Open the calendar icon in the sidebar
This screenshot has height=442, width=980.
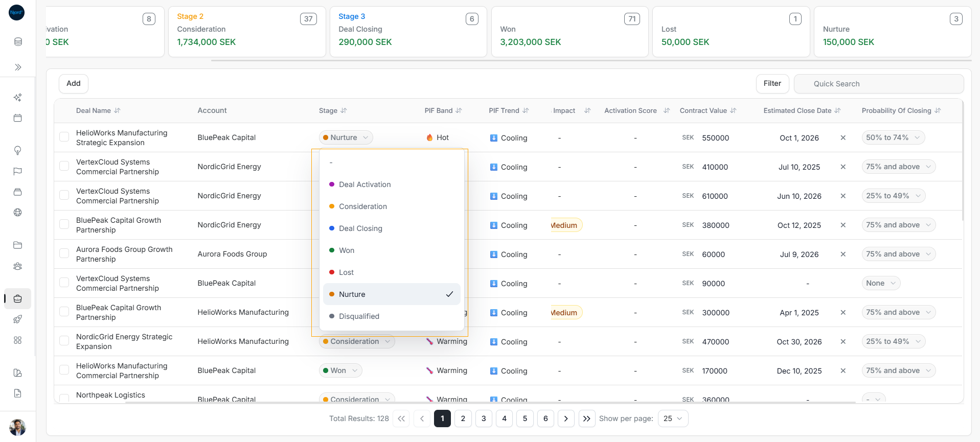click(x=18, y=118)
